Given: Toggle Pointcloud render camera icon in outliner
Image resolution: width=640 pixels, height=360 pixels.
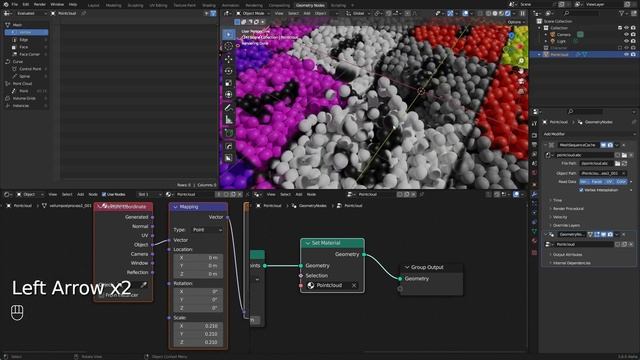Looking at the screenshot, I should (x=633, y=54).
